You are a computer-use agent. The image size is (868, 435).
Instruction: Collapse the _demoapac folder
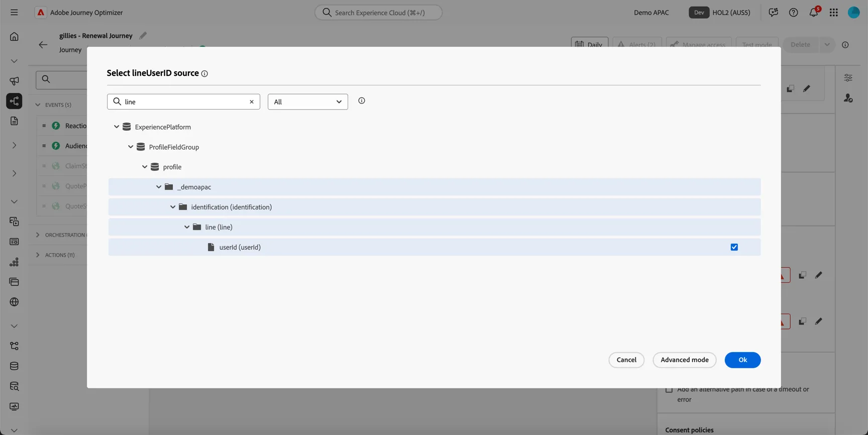[159, 187]
